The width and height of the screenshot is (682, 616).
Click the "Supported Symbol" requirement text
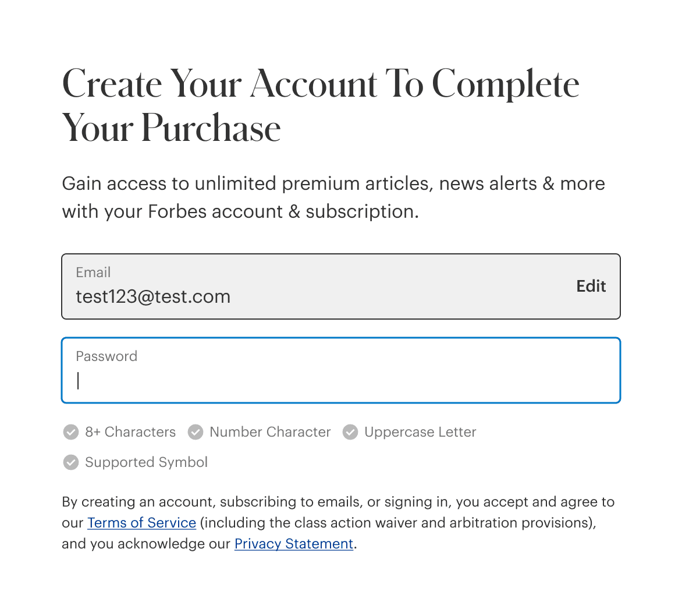146,462
